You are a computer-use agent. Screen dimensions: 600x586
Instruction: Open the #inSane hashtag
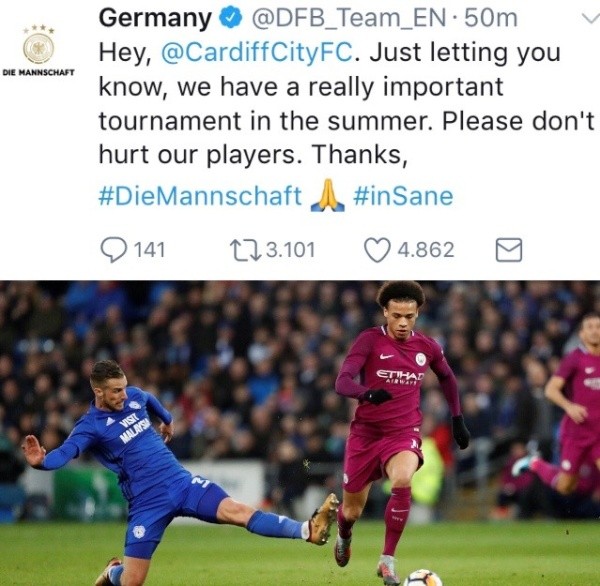click(x=403, y=196)
